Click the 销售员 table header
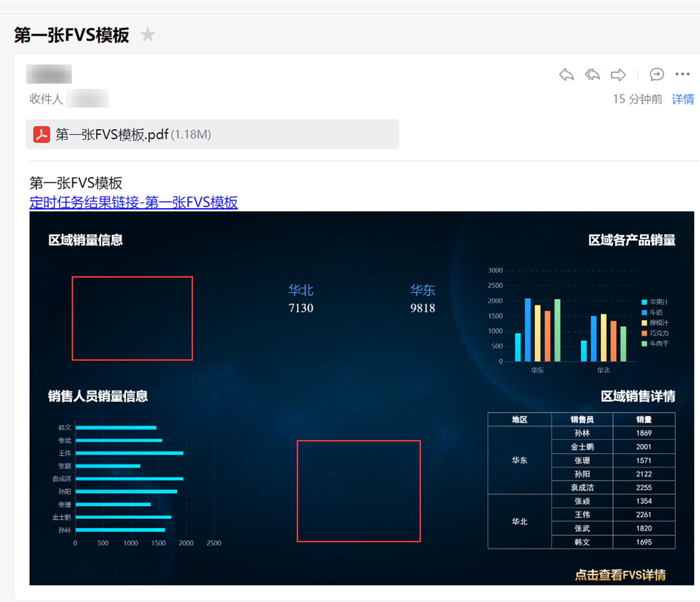The height and width of the screenshot is (602, 700). [582, 419]
